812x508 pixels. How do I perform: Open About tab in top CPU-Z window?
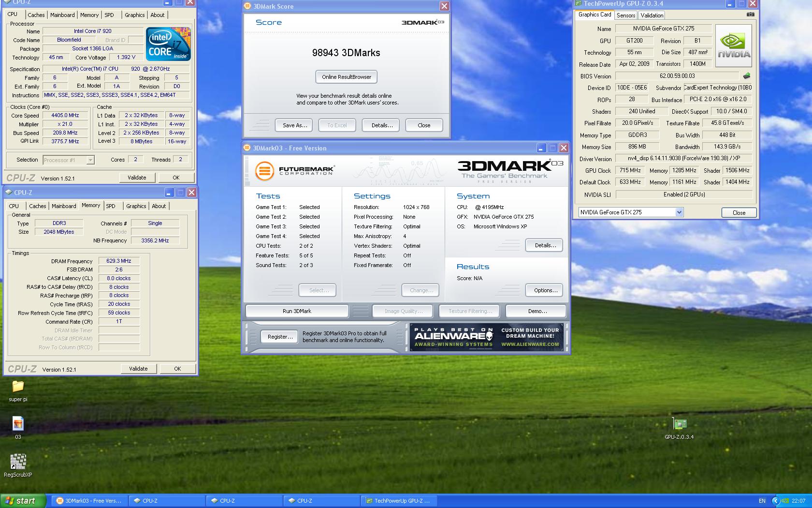coord(158,15)
